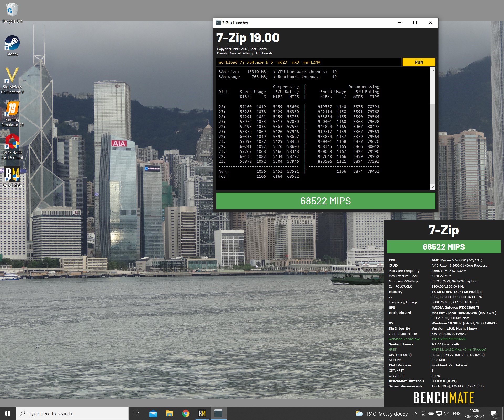Click the scroll down arrow in results

tap(433, 187)
